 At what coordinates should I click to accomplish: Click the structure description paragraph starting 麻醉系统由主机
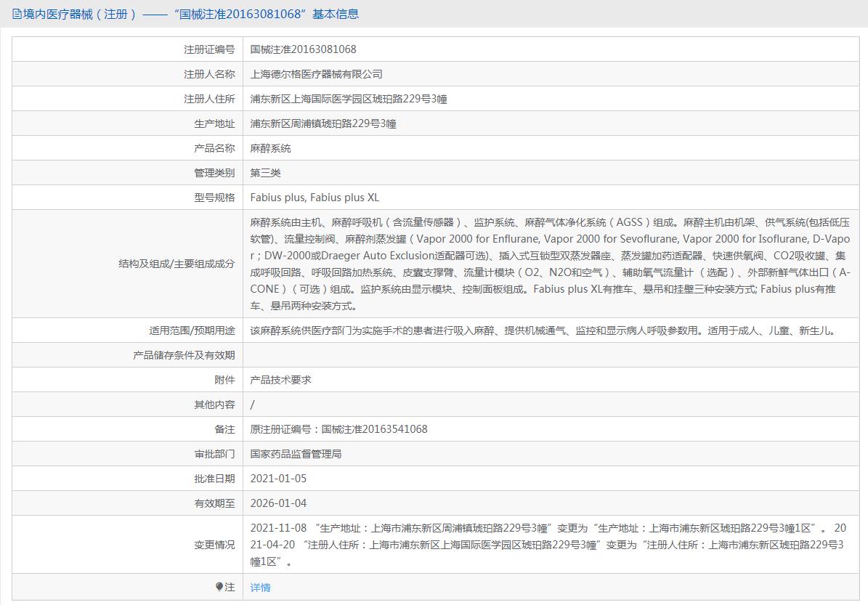click(551, 264)
